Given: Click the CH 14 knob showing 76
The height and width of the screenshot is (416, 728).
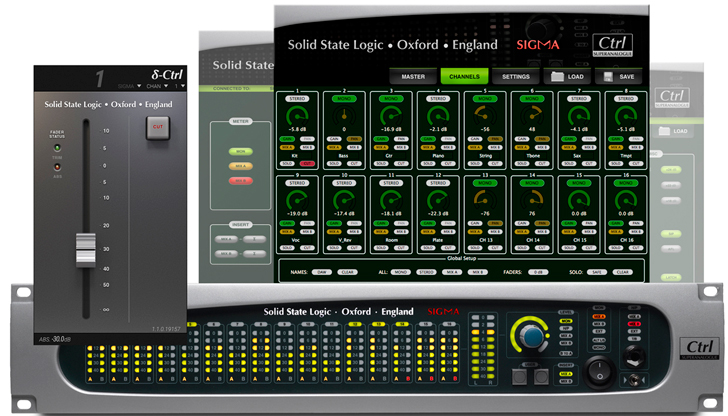Looking at the screenshot, I should tap(532, 200).
